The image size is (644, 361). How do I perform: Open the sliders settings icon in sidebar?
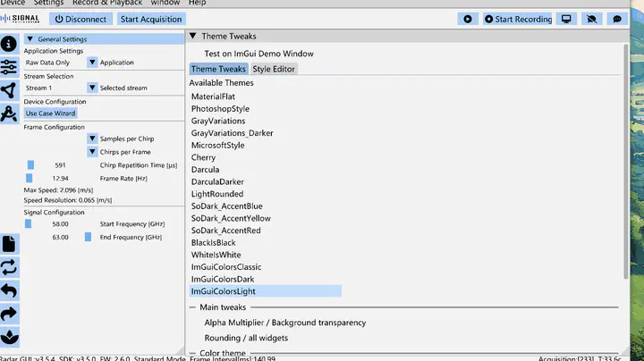(9, 68)
